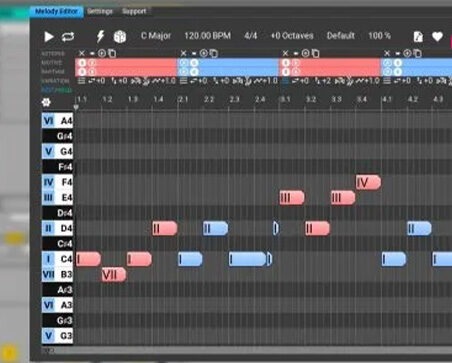452x363 pixels.
Task: Copy bar 4 using its clipboard icon
Action: pyautogui.click(x=417, y=53)
